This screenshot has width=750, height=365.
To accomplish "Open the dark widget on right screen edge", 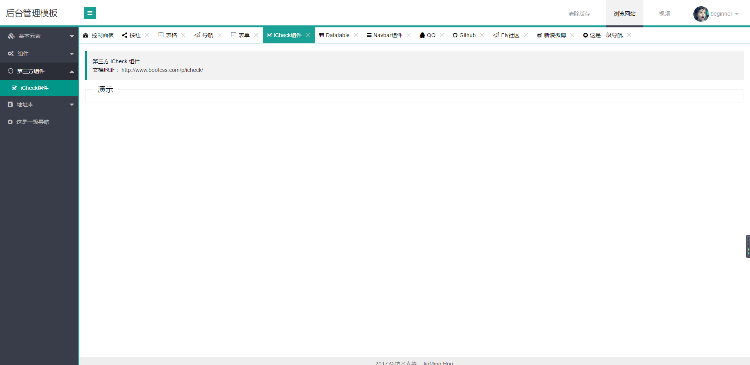I will 748,246.
